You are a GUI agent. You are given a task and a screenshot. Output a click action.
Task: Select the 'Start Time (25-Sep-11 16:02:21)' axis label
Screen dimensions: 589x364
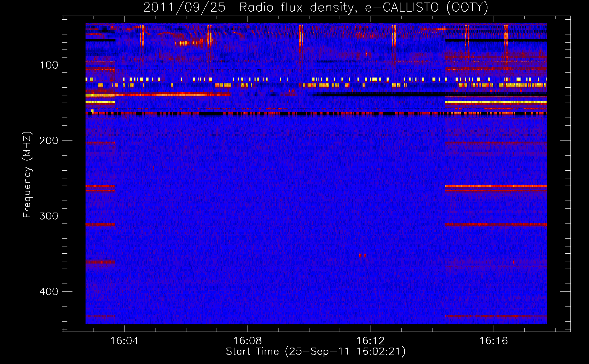pos(316,352)
